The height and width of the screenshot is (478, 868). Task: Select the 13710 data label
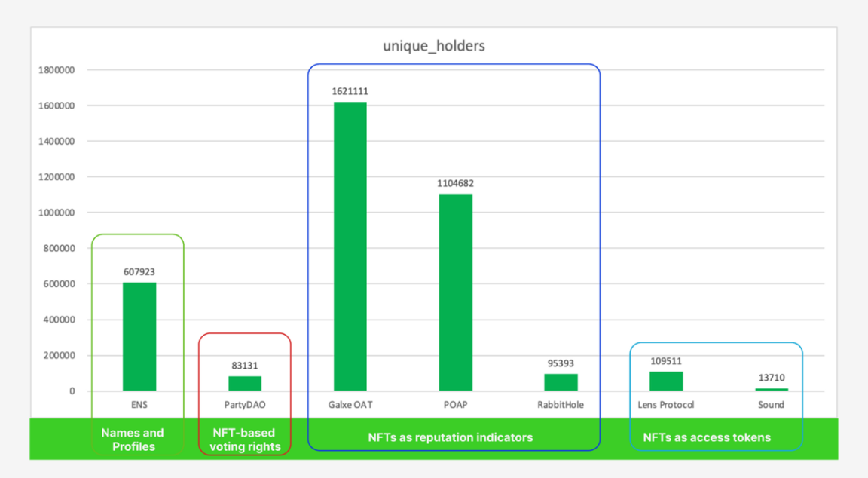coord(771,378)
